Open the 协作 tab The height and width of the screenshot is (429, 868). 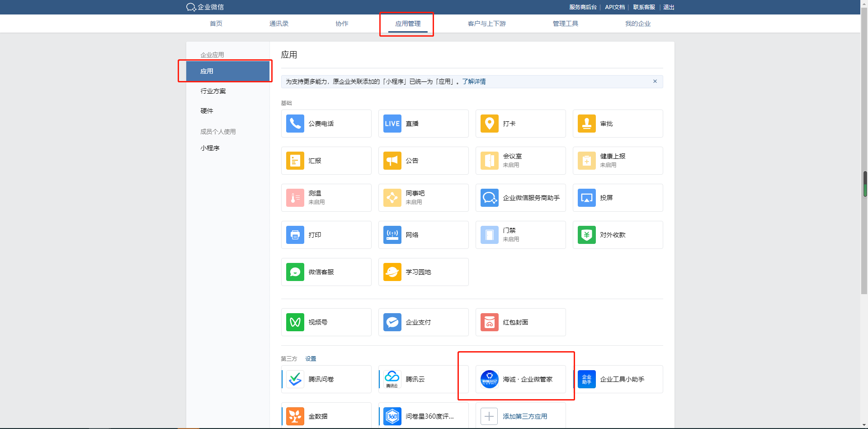click(x=342, y=24)
